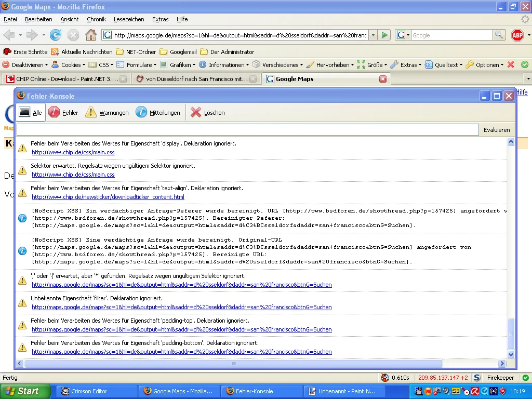Screen dimensions: 532x399
Task: Click the Evaluieren button
Action: pos(497,130)
